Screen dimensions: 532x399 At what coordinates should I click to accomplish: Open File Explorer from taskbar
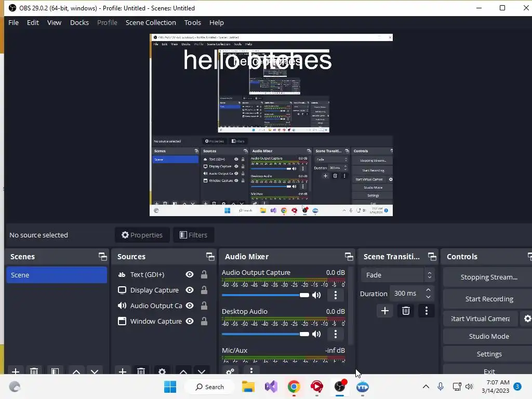(248, 387)
